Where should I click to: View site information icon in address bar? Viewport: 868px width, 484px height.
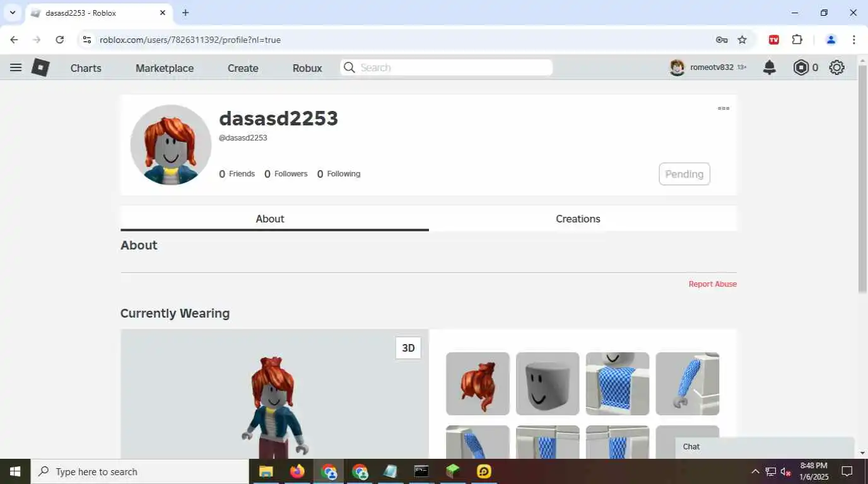point(87,40)
